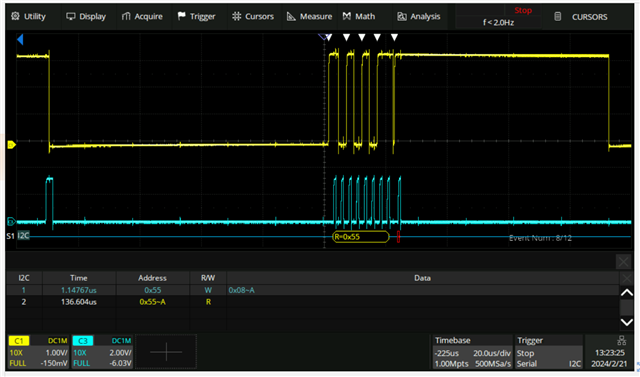The height and width of the screenshot is (377, 640).
Task: Click the date and time display
Action: 609,358
